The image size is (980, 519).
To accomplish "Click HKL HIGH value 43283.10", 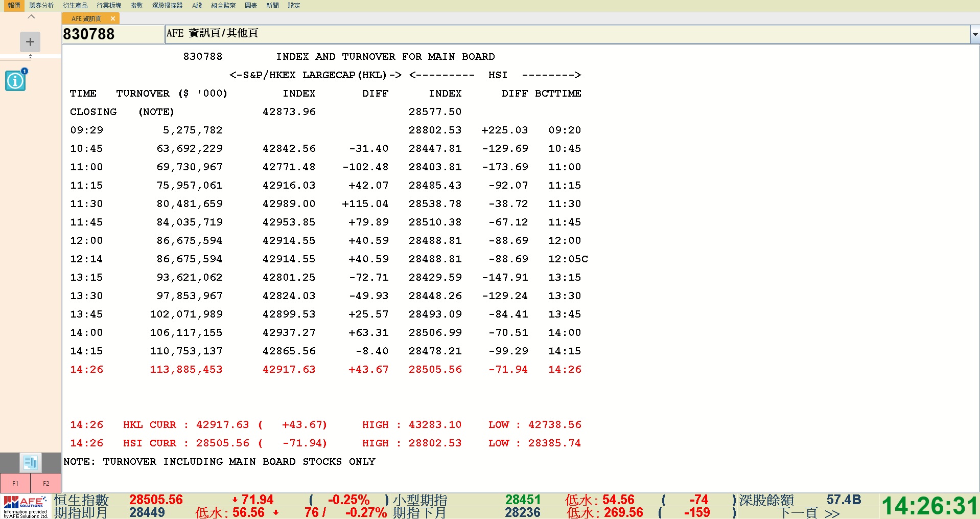I will coord(435,424).
